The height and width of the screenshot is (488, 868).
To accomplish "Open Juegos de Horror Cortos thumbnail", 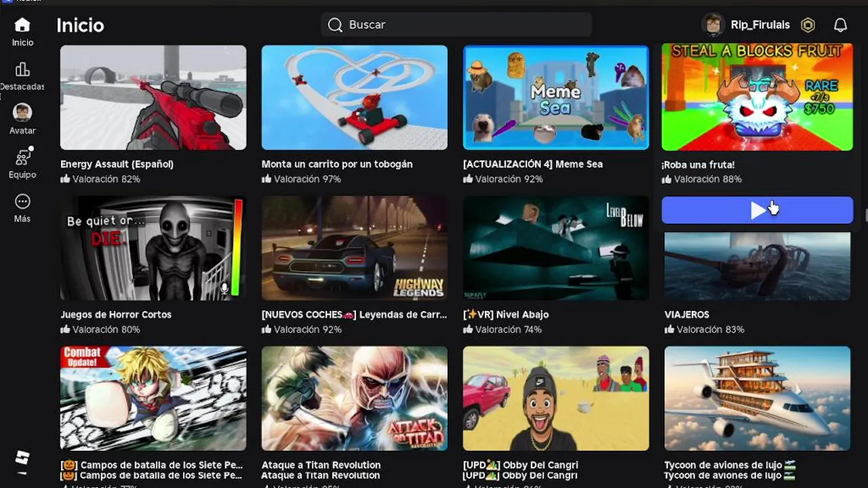I will 153,248.
